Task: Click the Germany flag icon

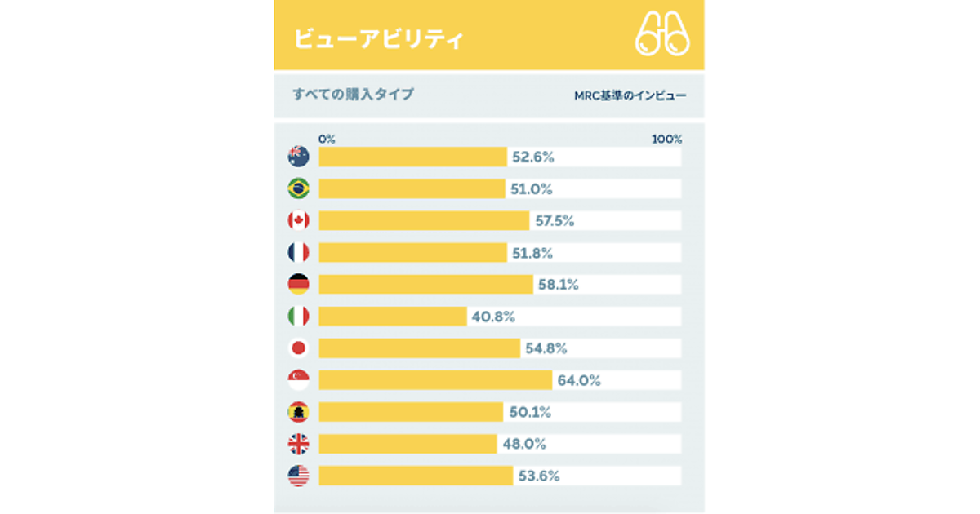Action: 298,284
